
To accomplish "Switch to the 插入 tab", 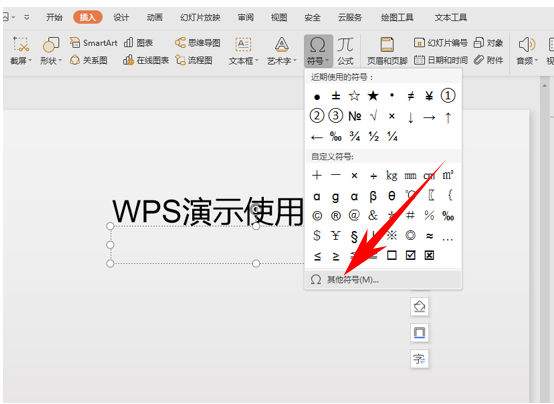I will (88, 17).
